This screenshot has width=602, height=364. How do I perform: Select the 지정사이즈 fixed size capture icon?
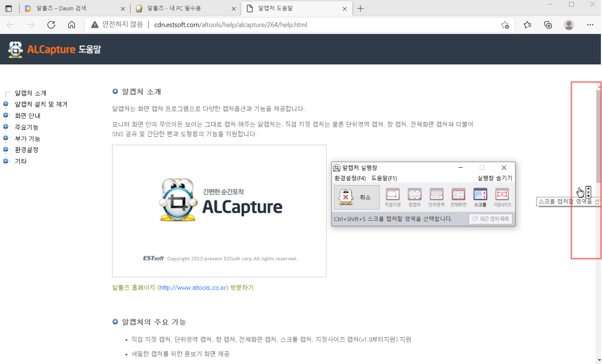502,198
